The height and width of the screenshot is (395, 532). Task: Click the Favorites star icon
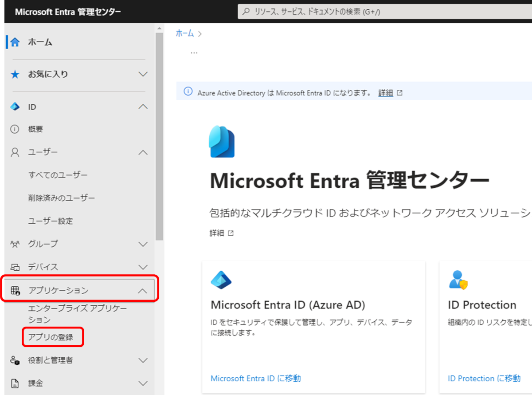[15, 75]
